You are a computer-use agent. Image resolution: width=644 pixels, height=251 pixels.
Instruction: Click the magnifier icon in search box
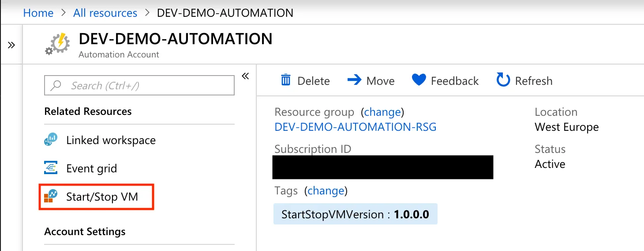56,85
